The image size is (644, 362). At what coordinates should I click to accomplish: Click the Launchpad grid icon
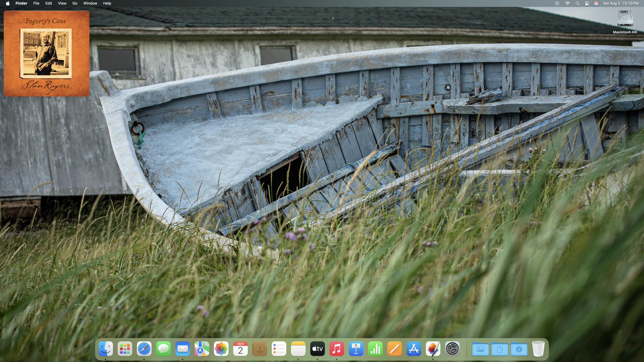point(125,349)
